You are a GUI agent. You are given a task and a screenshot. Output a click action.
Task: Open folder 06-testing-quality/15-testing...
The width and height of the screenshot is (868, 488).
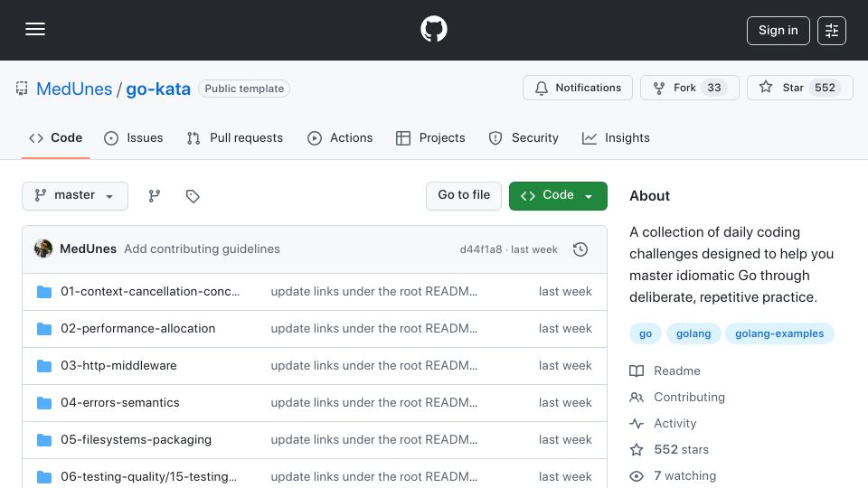[148, 477]
